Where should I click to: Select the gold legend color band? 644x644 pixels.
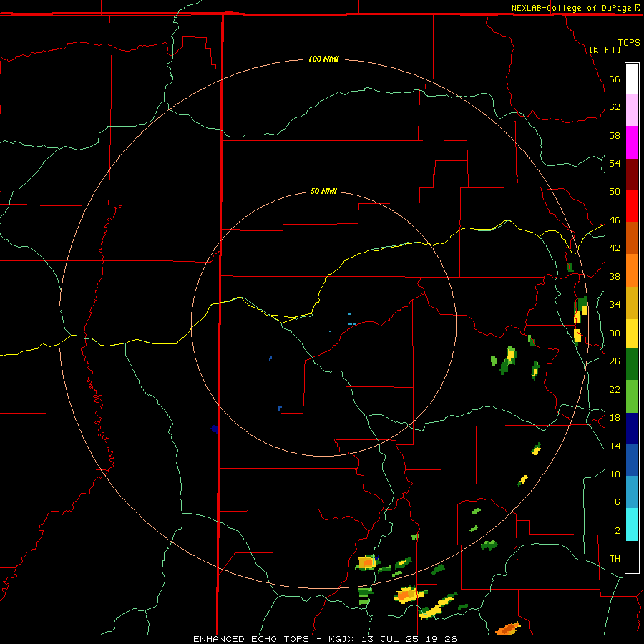632,303
